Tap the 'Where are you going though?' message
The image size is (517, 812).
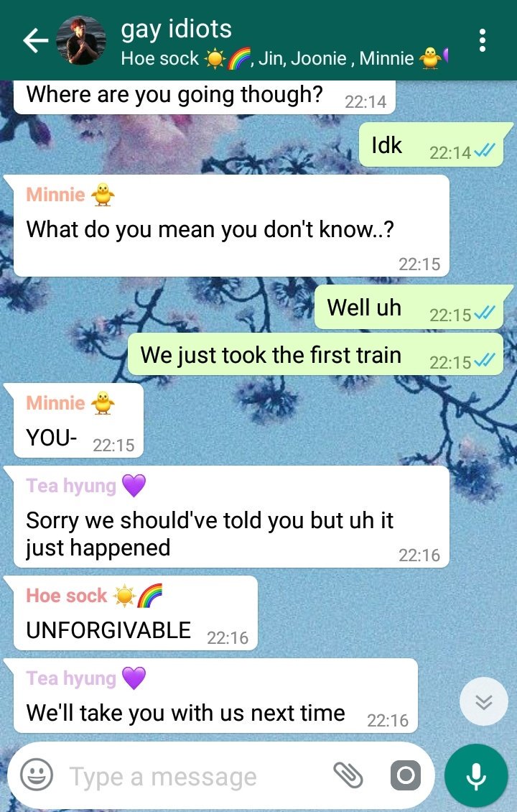tap(205, 97)
